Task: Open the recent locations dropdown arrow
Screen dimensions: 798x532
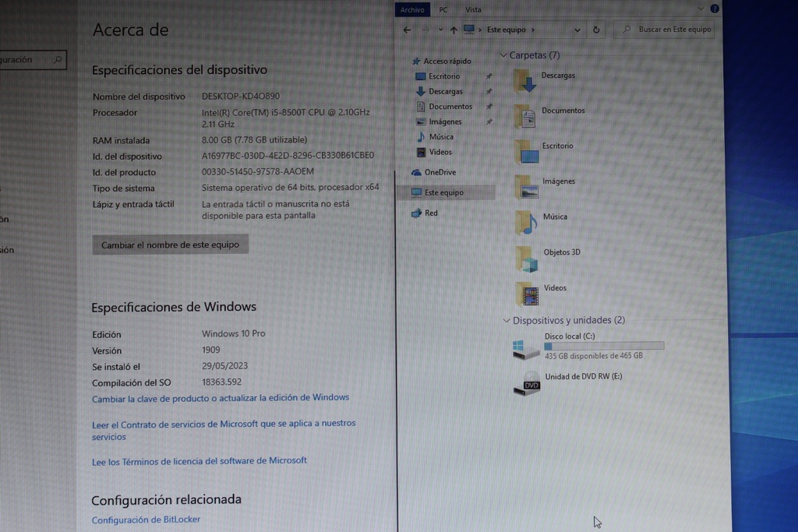Action: click(441, 30)
